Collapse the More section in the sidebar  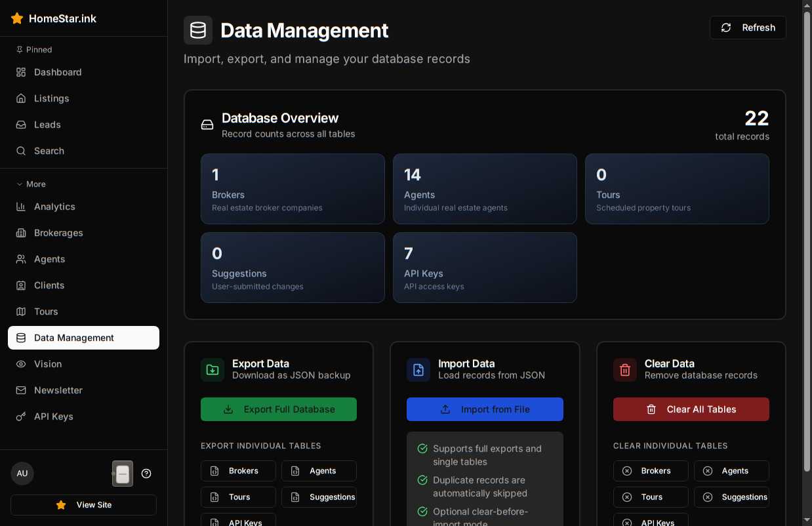click(31, 184)
